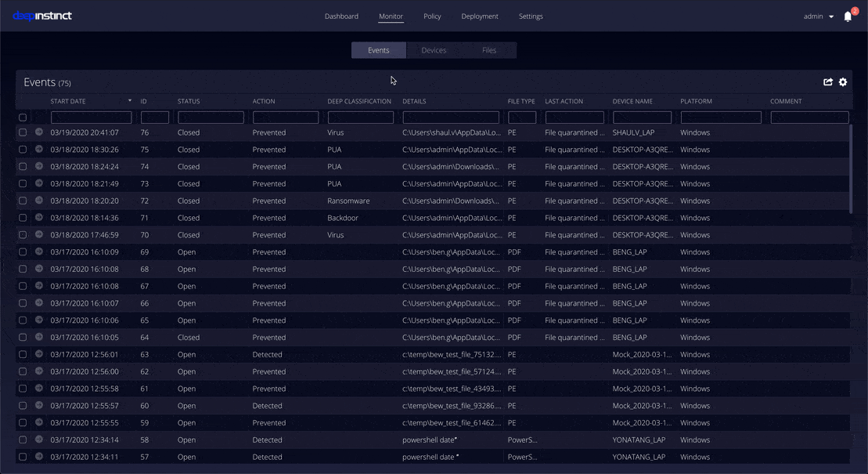Open the Monitor menu
Screen dimensions: 868x474
click(x=391, y=16)
